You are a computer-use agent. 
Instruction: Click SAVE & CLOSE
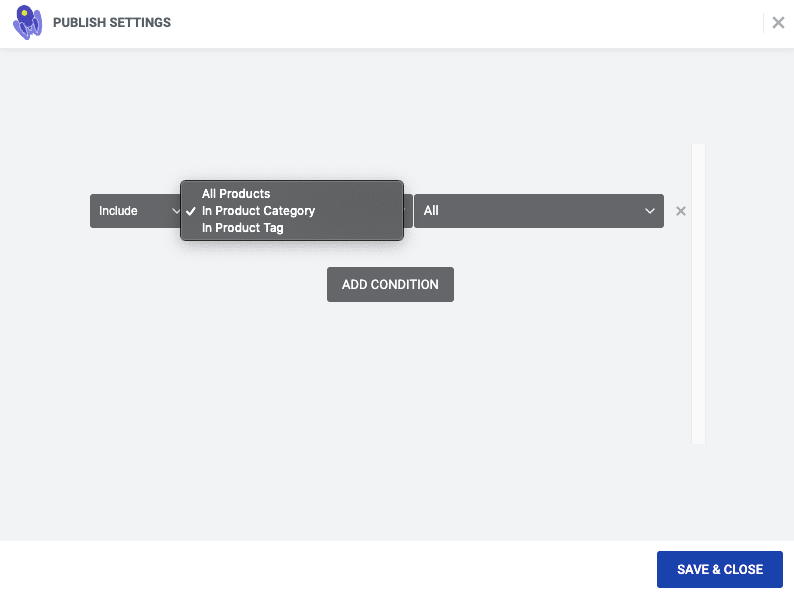(x=720, y=569)
